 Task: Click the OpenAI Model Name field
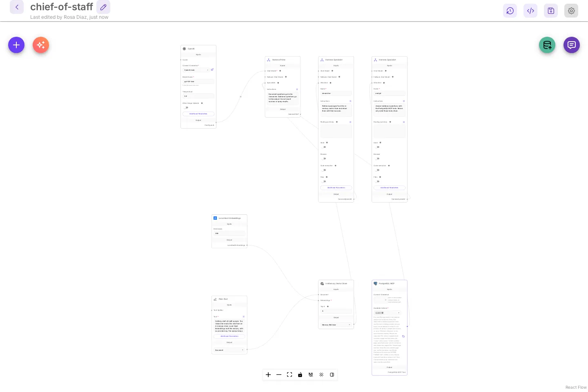tap(198, 81)
